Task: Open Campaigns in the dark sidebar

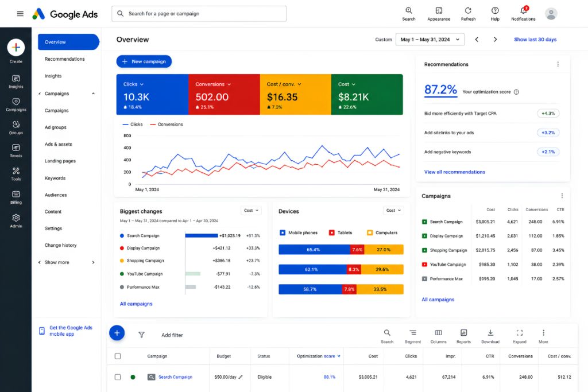Action: pyautogui.click(x=16, y=104)
